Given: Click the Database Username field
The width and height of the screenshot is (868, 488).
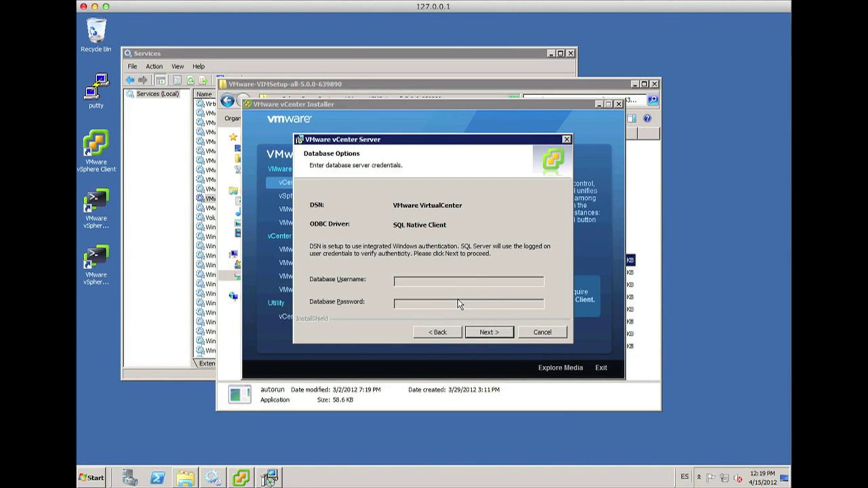Looking at the screenshot, I should [469, 281].
